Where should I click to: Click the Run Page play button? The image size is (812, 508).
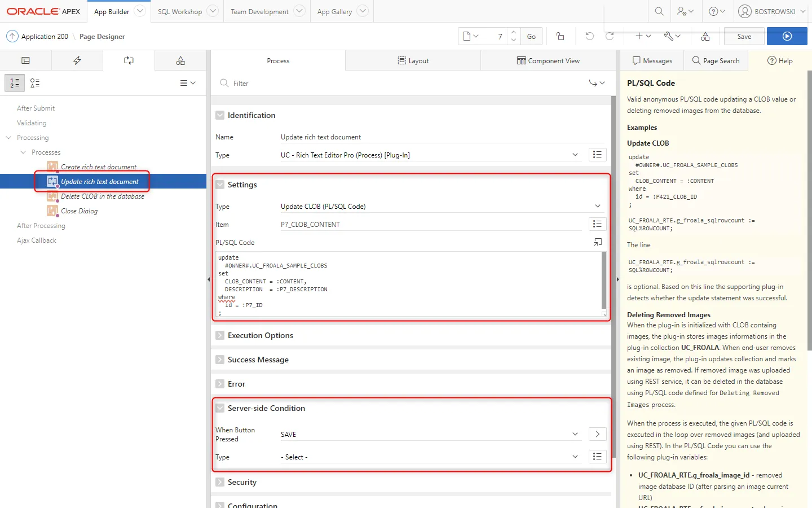pos(787,36)
